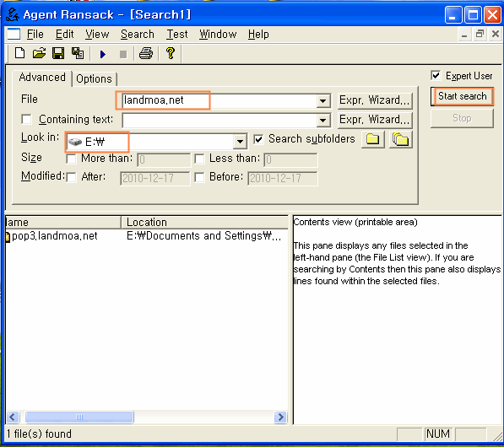Open the Help menu
The width and height of the screenshot is (504, 447).
point(258,34)
